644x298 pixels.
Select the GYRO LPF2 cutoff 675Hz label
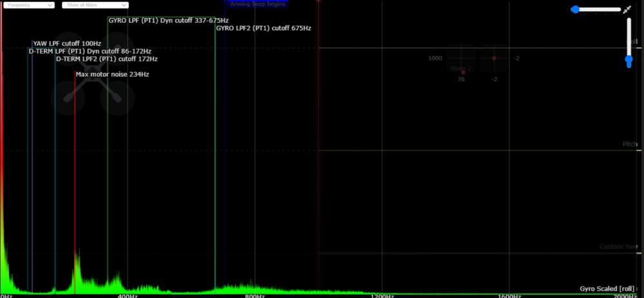[x=263, y=28]
